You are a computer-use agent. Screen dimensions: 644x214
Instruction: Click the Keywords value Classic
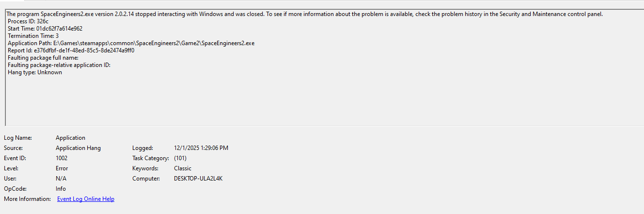coord(183,168)
